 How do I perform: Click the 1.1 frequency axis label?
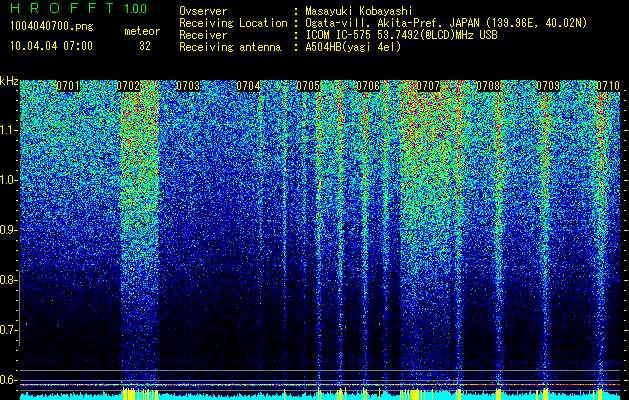pos(8,130)
